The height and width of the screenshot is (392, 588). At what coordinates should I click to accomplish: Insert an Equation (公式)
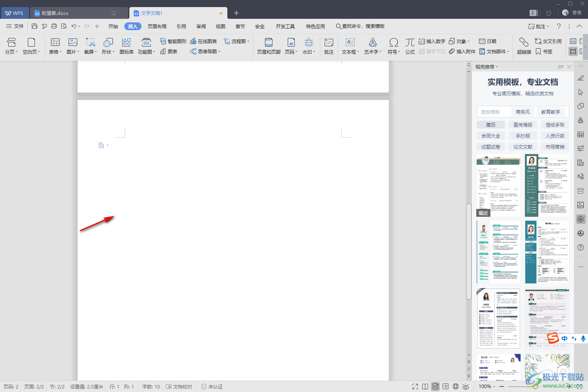(410, 46)
